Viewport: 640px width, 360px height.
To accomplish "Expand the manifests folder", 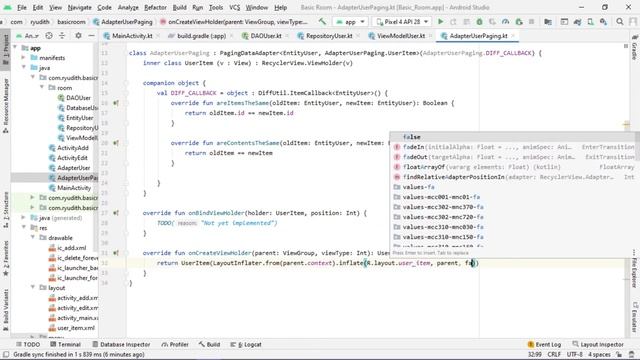I will pos(24,58).
